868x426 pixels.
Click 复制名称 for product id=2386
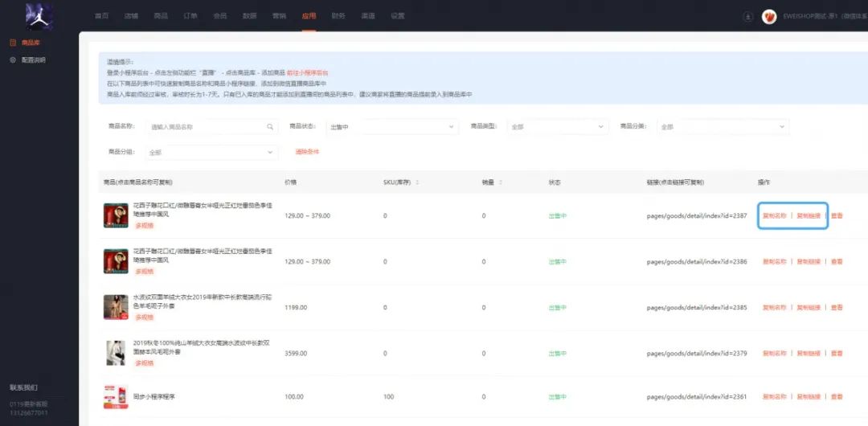pos(775,261)
